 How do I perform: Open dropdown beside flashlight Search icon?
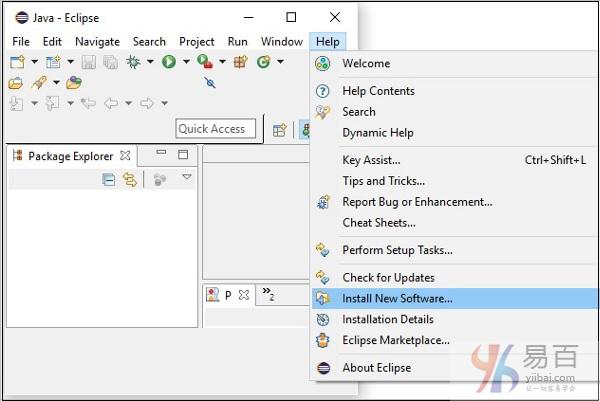pyautogui.click(x=56, y=83)
